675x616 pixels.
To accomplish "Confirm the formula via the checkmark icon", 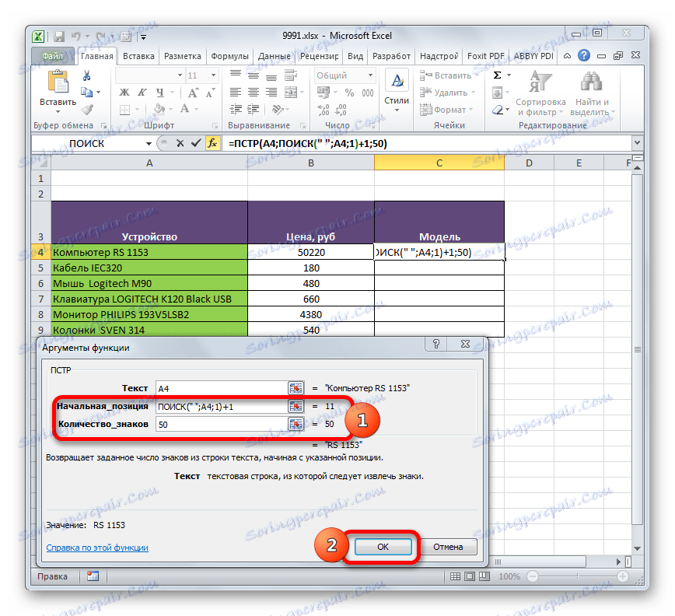I will click(194, 143).
